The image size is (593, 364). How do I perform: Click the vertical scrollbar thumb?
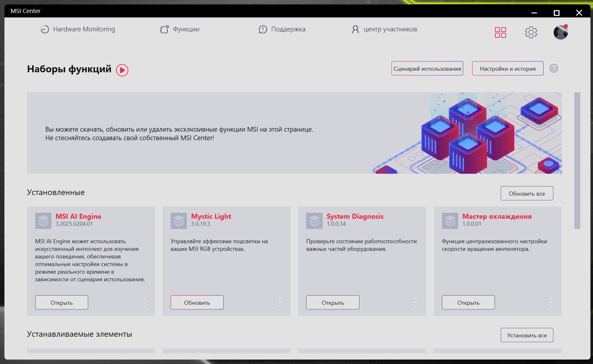point(577,160)
